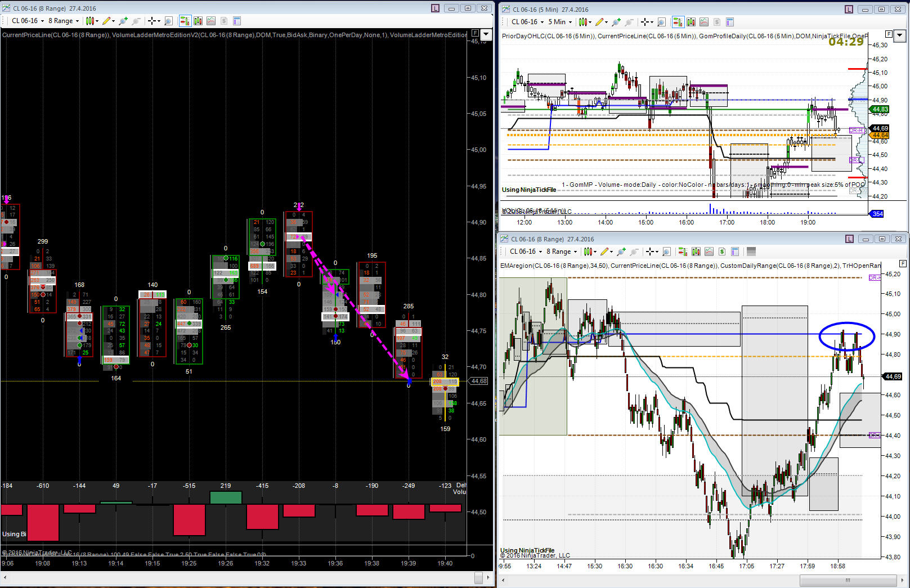This screenshot has height=588, width=910.
Task: Select cross hair tool in the 5 Min chart
Action: 646,22
